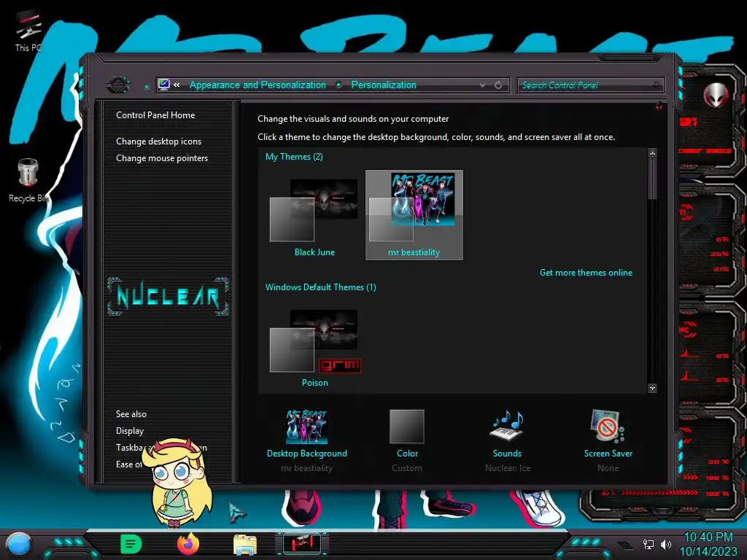Open Control Panel Home
The image size is (747, 560).
coord(155,115)
